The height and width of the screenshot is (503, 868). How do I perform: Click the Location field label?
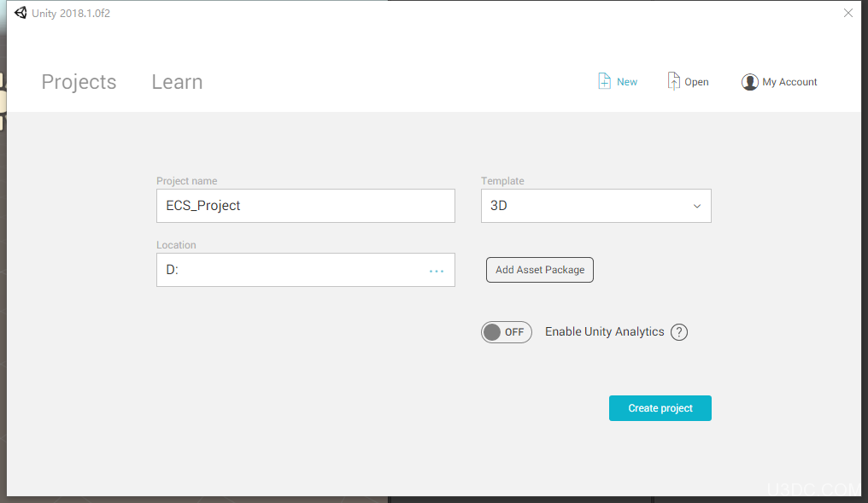(x=176, y=244)
